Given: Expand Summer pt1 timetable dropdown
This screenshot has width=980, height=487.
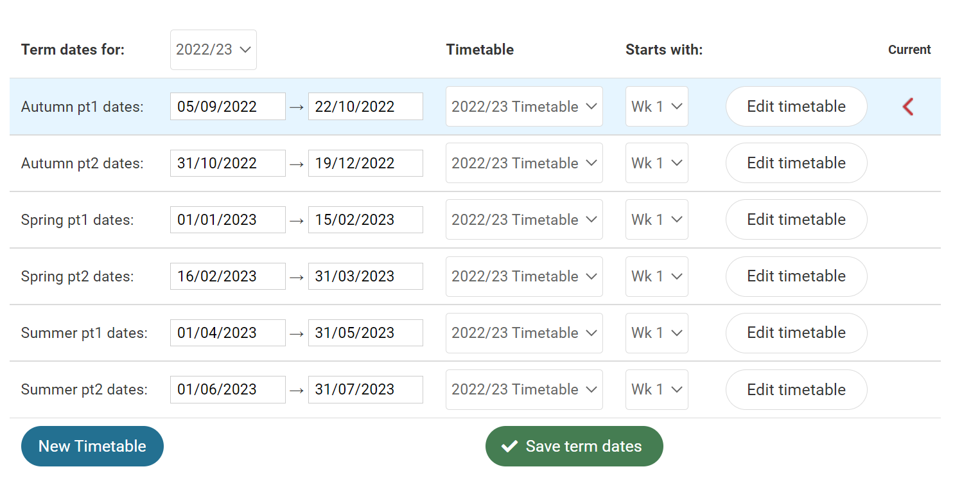Looking at the screenshot, I should tap(524, 333).
